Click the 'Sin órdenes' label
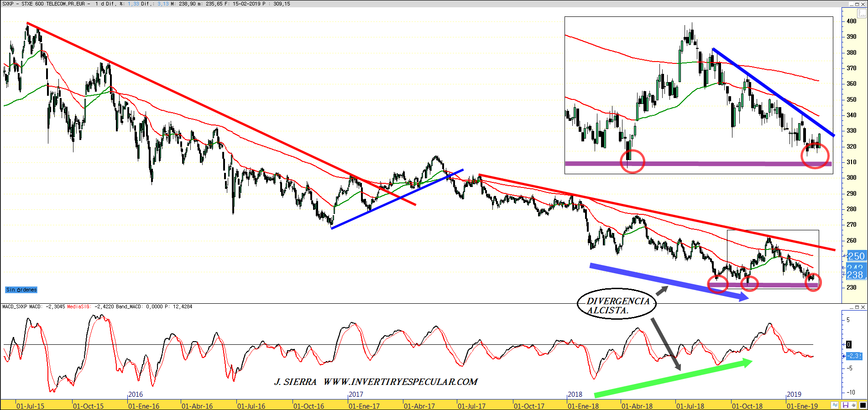 [21, 290]
